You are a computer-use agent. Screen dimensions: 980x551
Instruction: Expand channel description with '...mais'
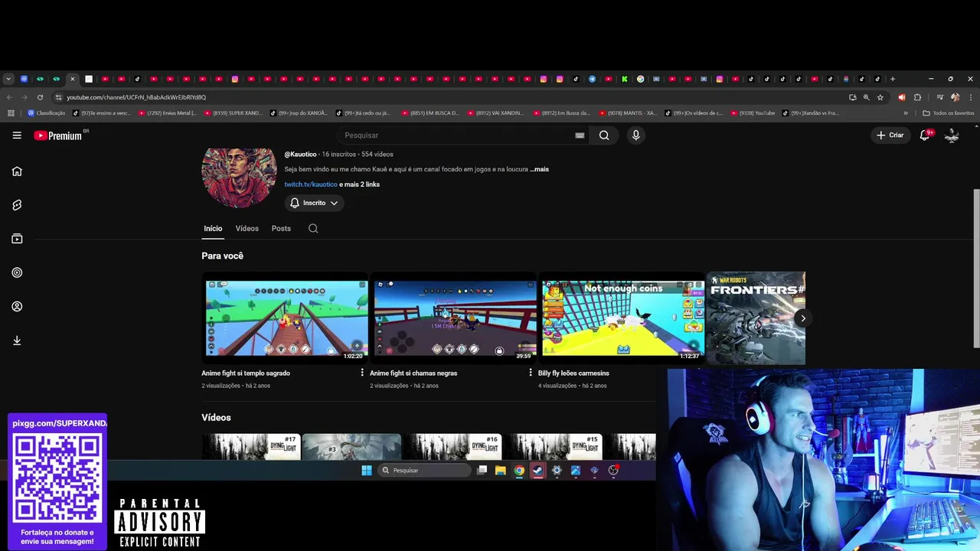[x=539, y=169]
